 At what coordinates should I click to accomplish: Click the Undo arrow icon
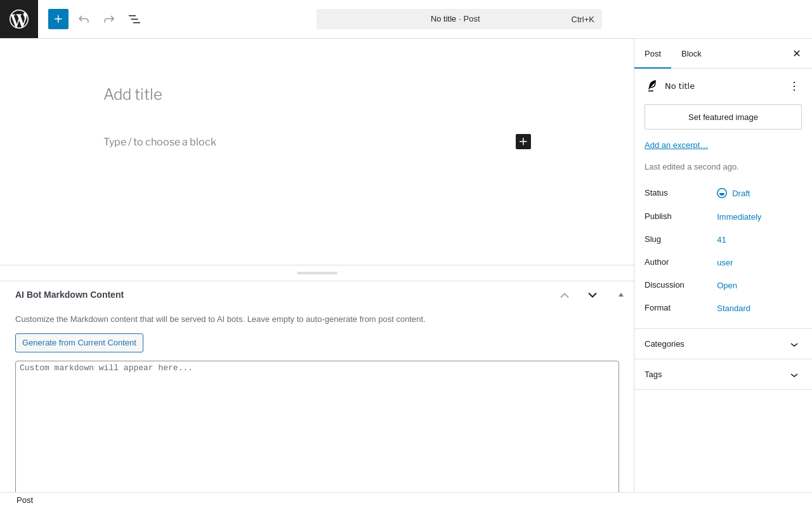pos(84,19)
